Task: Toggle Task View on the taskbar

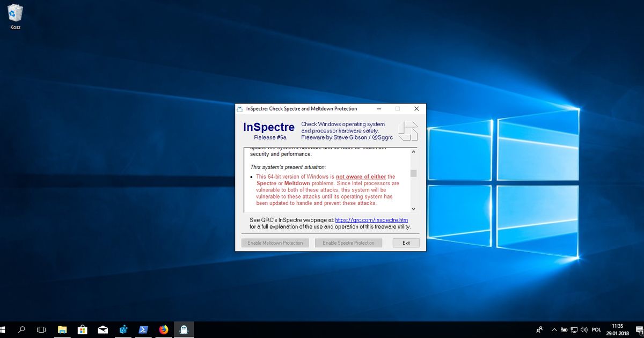Action: (41, 329)
